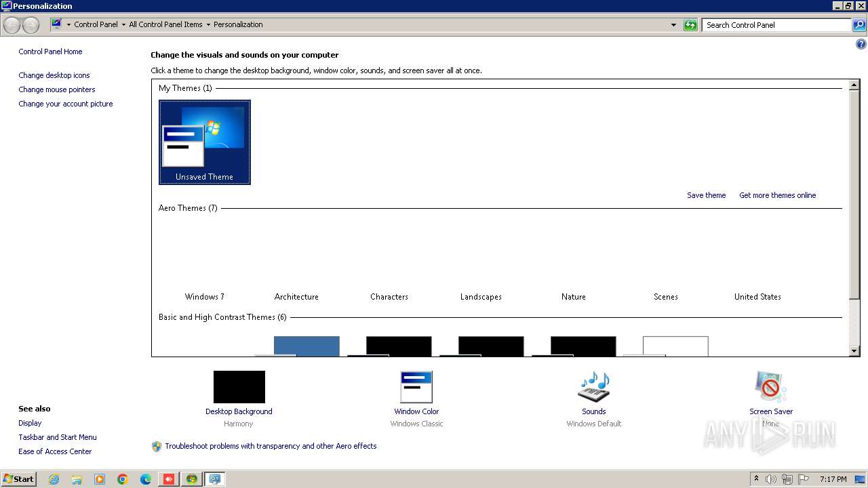Select the blue basic theme thumbnail
Screen dimensions: 868x488
click(298, 346)
